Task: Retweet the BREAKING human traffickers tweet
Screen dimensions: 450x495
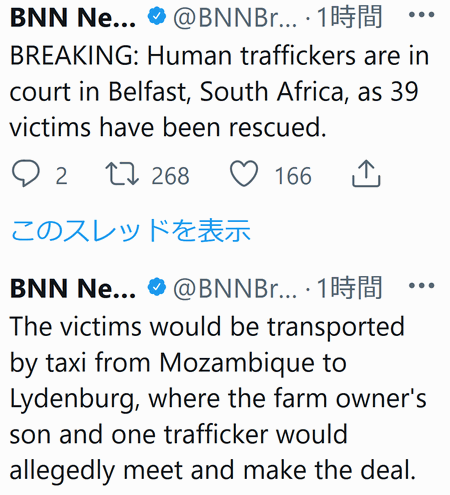Action: pyautogui.click(x=122, y=174)
